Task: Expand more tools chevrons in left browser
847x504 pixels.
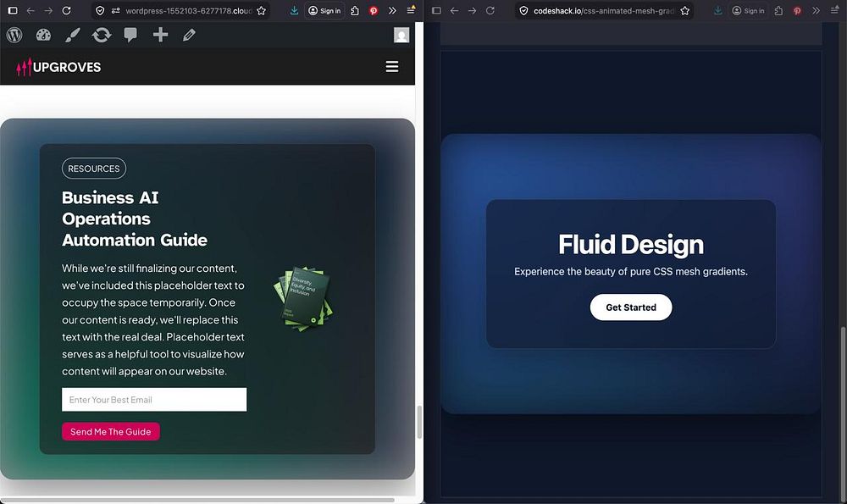Action: 392,10
